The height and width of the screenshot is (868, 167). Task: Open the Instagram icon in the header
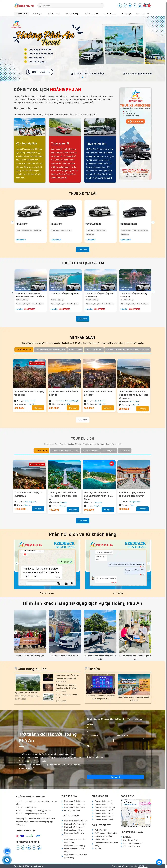coord(125,6)
